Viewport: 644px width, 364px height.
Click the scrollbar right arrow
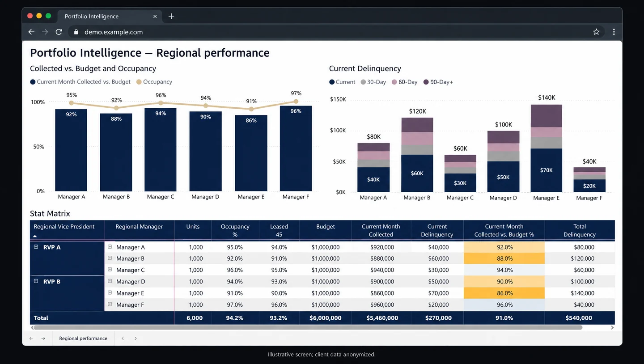[612, 328]
